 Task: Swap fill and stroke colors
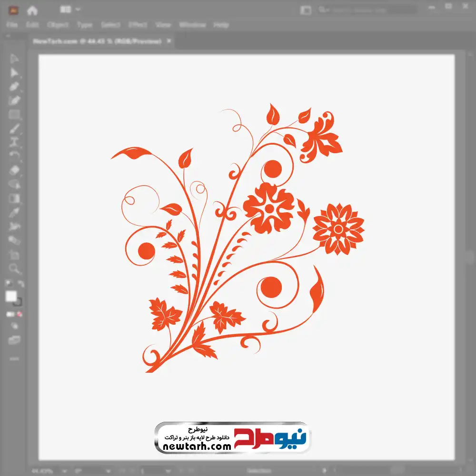click(20, 284)
